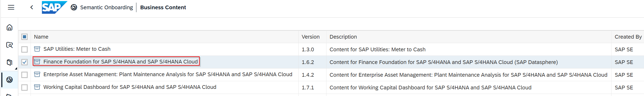Click the Name column header
644x96 pixels.
[x=41, y=37]
